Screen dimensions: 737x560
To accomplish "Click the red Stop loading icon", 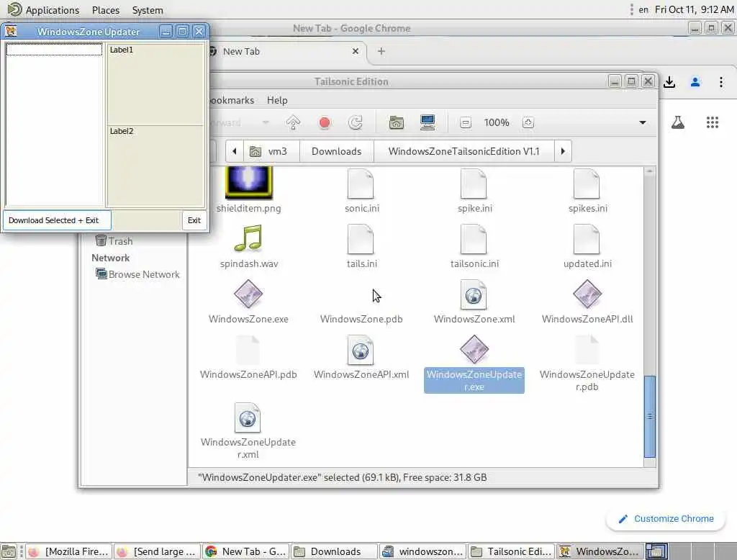I will 325,122.
